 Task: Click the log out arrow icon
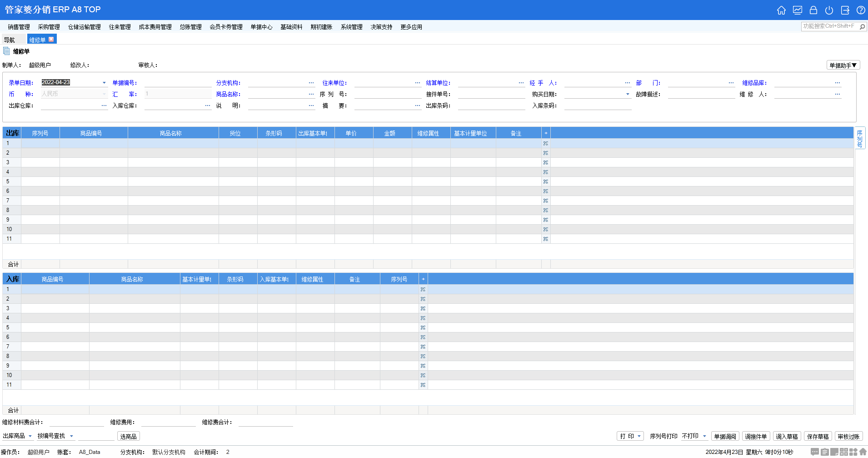(845, 10)
